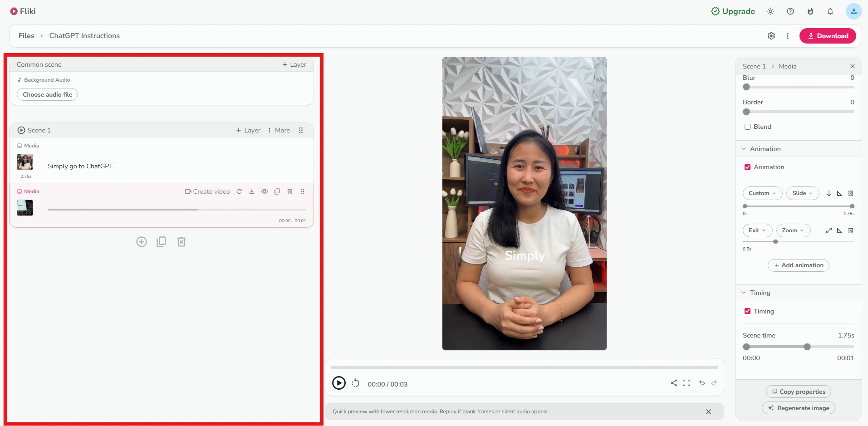
Task: Click Scene 1 breadcrumb in properties panel
Action: click(754, 66)
